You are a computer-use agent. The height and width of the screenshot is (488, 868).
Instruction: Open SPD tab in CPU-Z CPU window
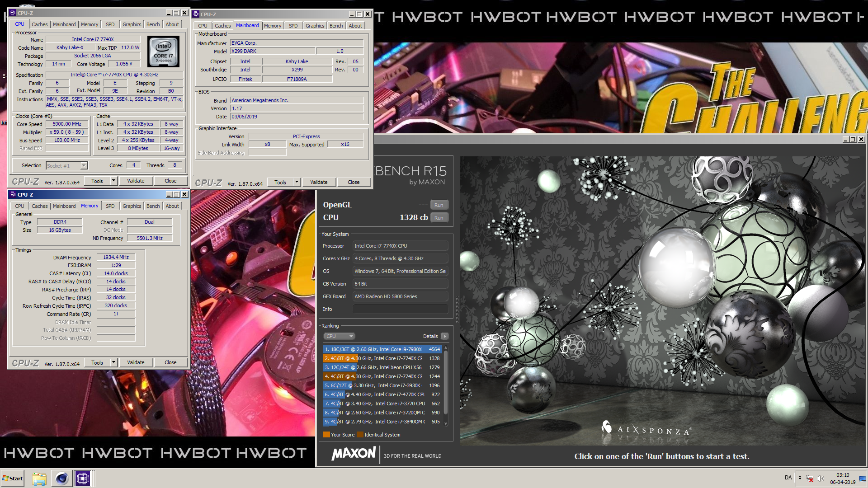(110, 24)
